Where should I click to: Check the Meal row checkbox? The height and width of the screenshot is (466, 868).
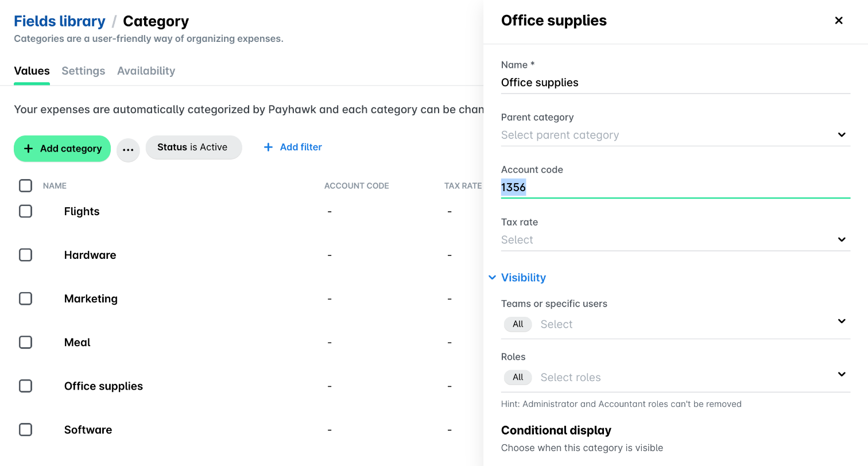(x=25, y=342)
